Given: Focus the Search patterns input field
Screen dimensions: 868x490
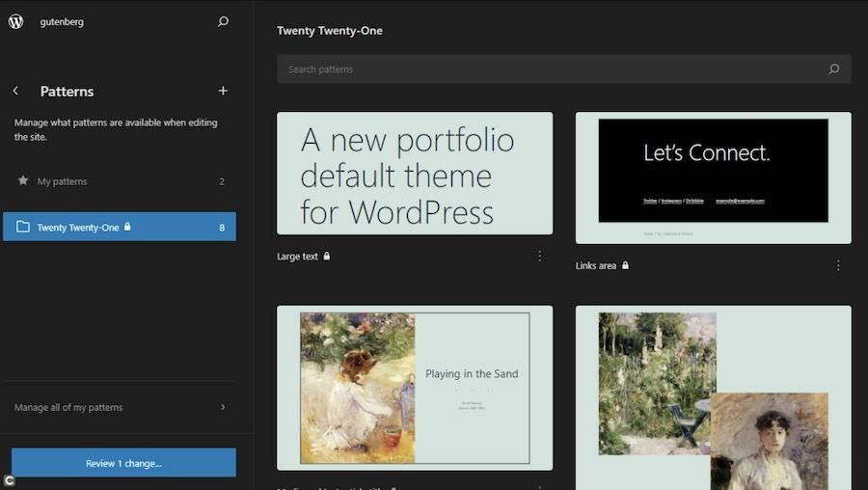Looking at the screenshot, I should coord(564,69).
